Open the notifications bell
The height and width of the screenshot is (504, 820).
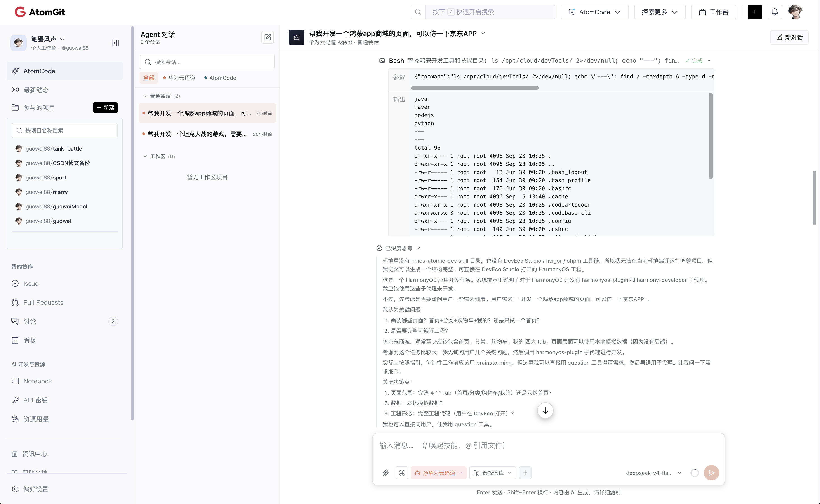775,12
